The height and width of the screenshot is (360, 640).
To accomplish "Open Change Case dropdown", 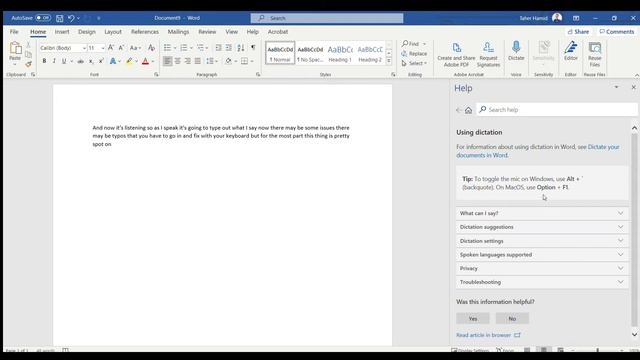I will tap(135, 48).
